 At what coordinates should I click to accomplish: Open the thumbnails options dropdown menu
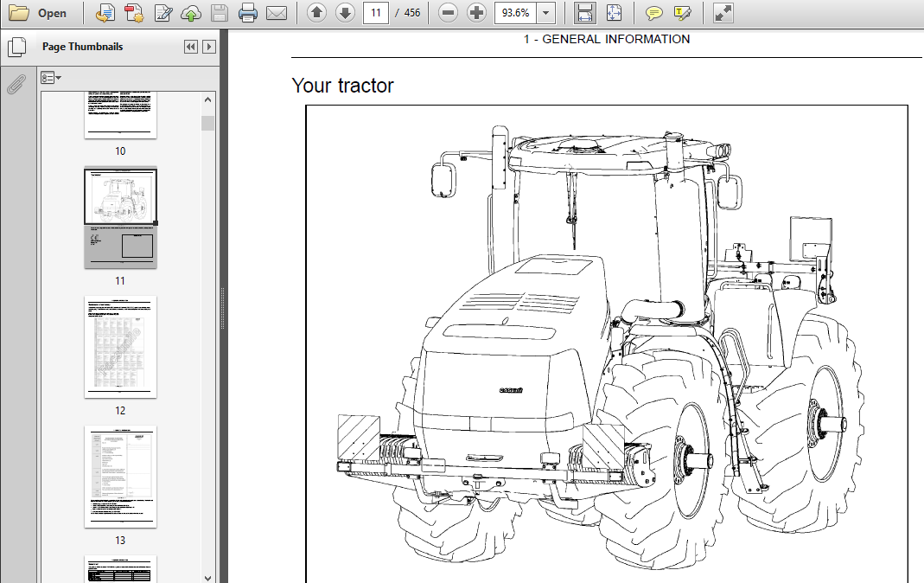coord(51,78)
